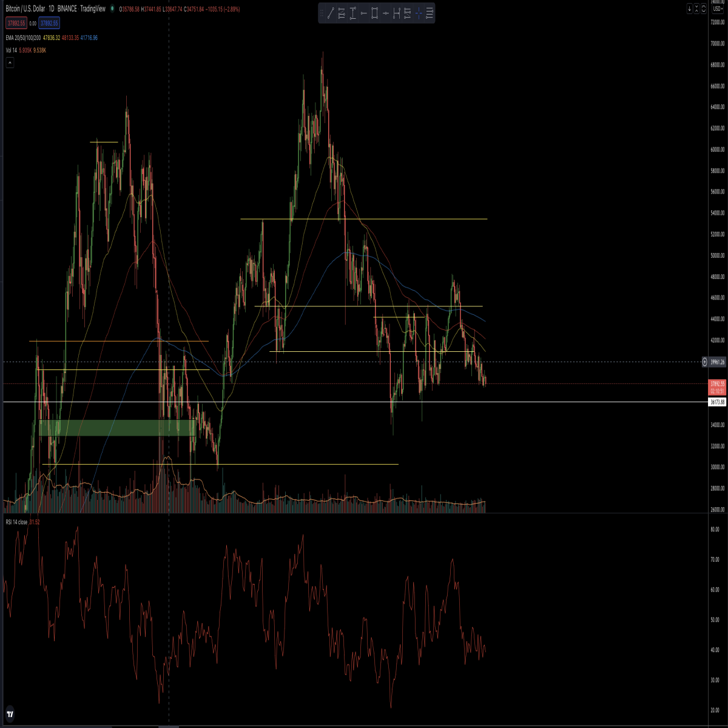The image size is (728, 728).
Task: Click the blue buy price 37892.55 button
Action: [x=49, y=23]
